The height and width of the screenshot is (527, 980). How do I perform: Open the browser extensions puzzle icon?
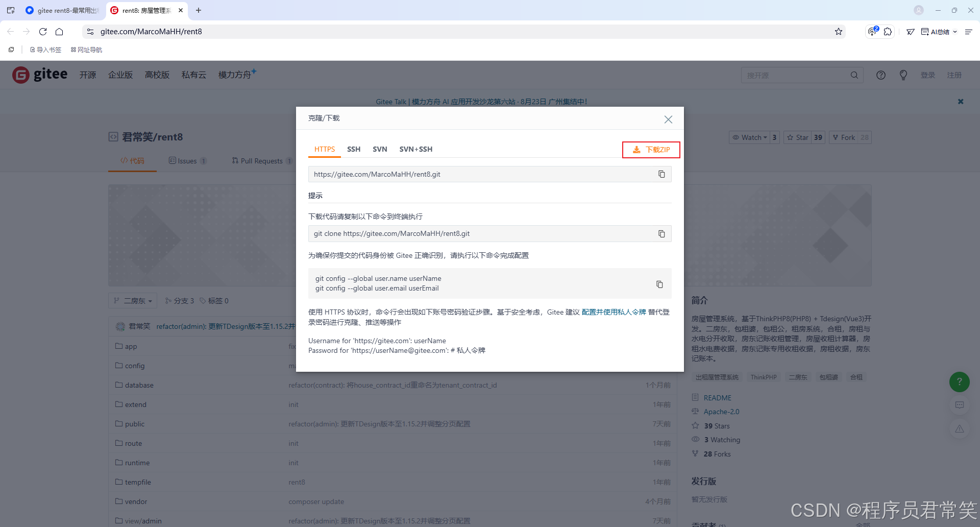tap(888, 32)
